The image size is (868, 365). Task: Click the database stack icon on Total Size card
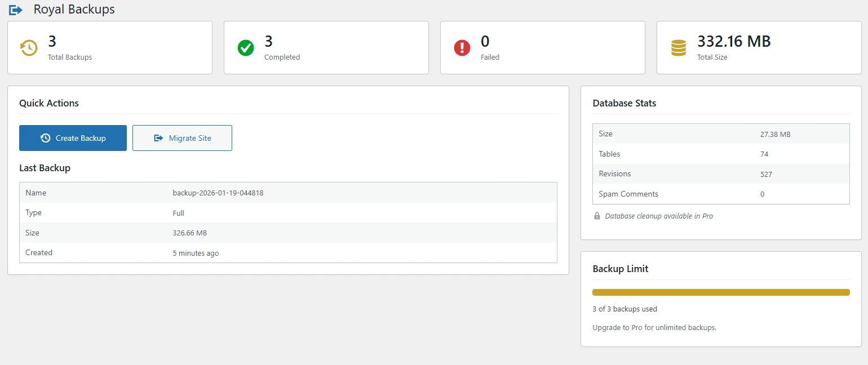point(678,47)
